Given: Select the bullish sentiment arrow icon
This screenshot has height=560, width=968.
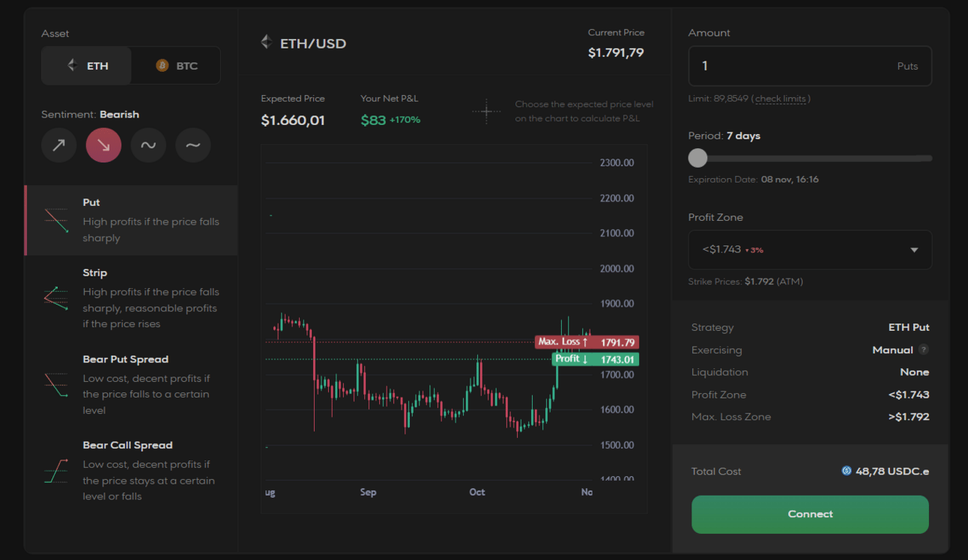Looking at the screenshot, I should [x=59, y=144].
